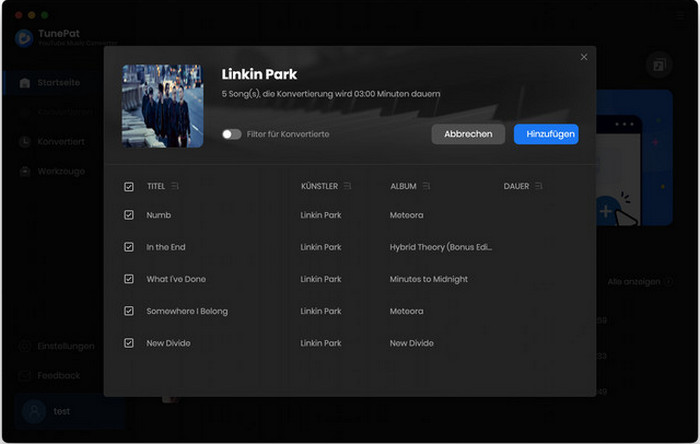Select the In the End title
The image size is (700, 444).
click(x=166, y=247)
